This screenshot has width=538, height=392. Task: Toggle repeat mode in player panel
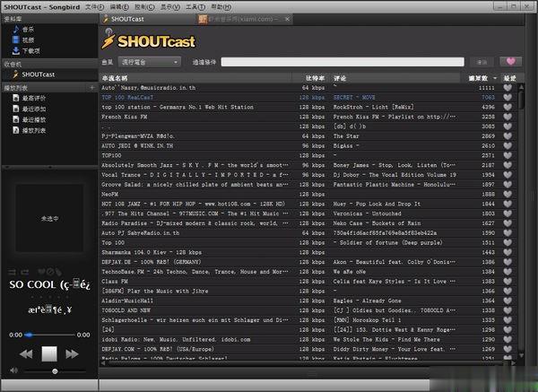25,272
